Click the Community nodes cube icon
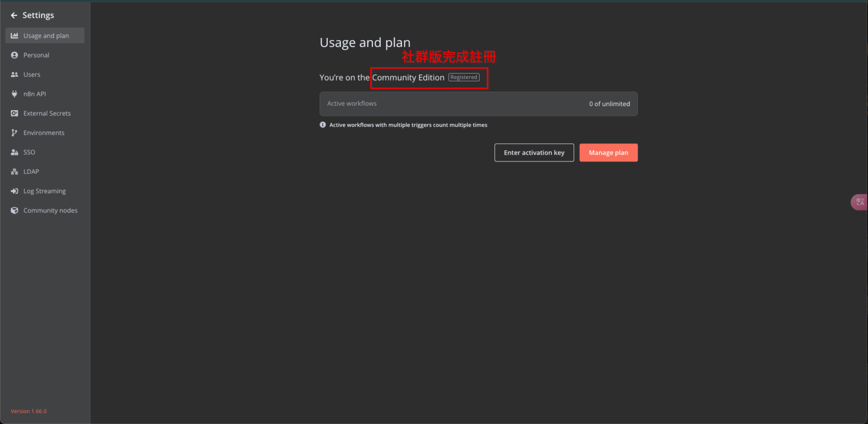The image size is (868, 424). click(15, 211)
